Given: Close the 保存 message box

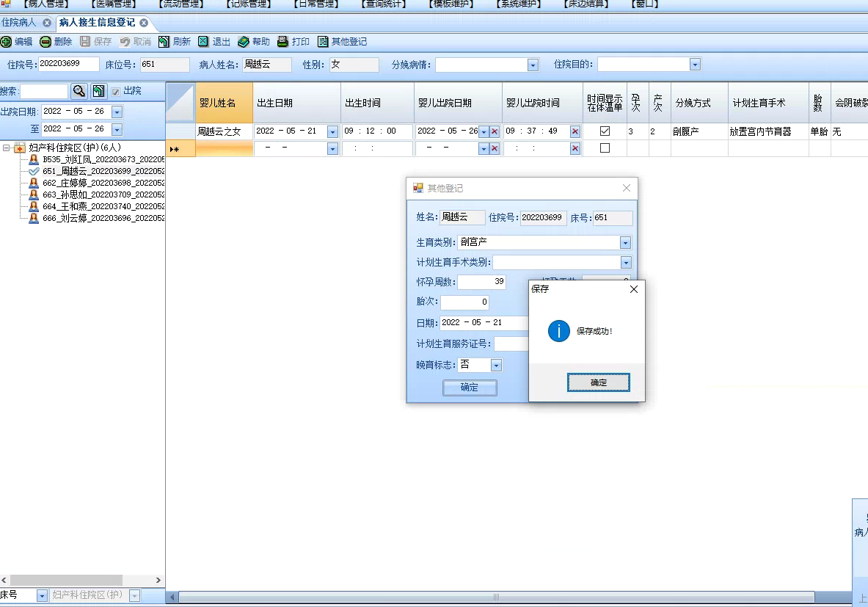Looking at the screenshot, I should tap(634, 289).
